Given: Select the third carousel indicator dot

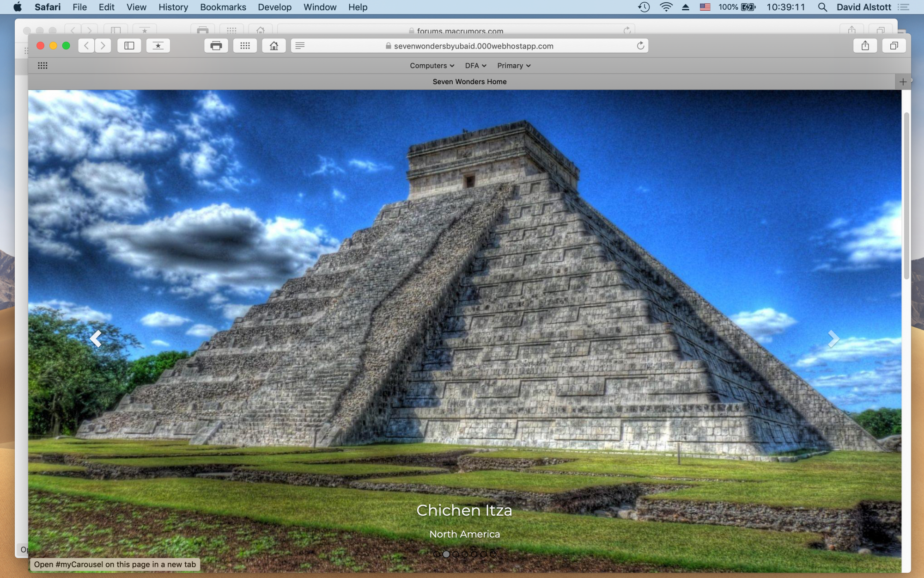Looking at the screenshot, I should (x=456, y=554).
